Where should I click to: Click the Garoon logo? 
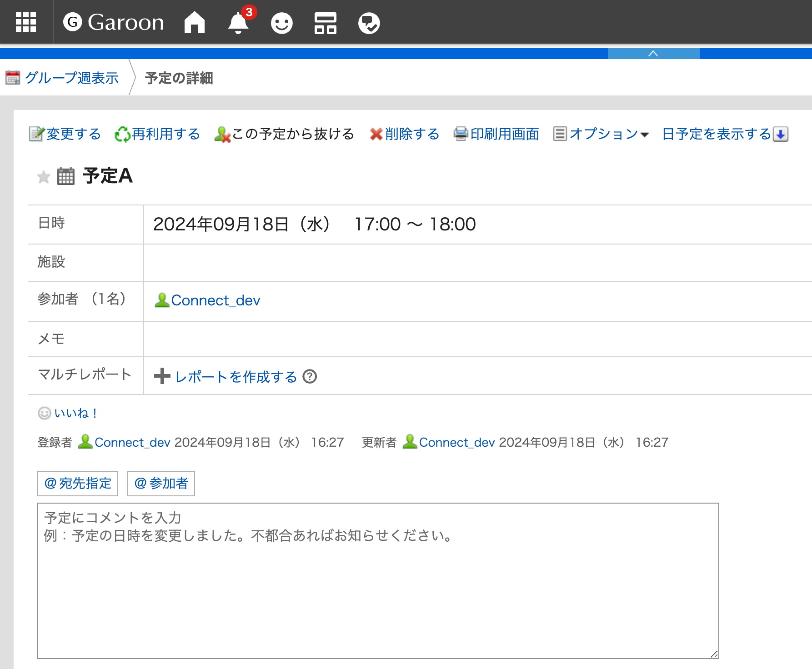coord(113,22)
